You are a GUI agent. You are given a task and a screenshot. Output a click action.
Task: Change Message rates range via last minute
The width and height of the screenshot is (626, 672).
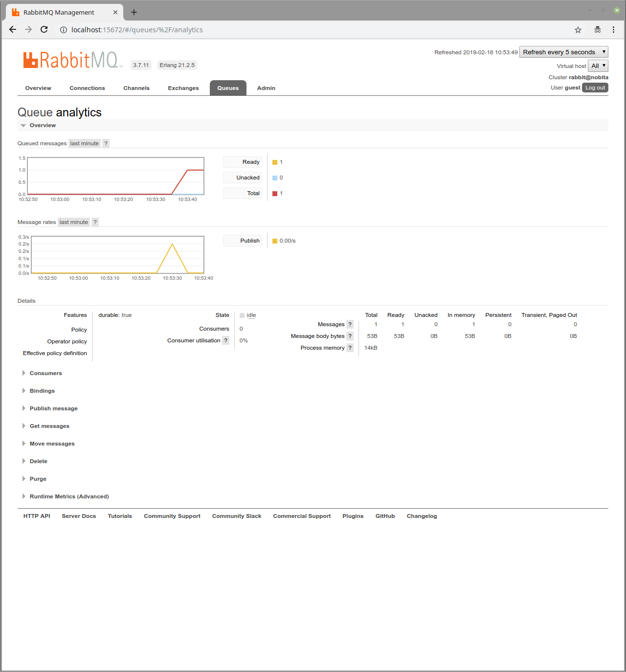[x=74, y=222]
